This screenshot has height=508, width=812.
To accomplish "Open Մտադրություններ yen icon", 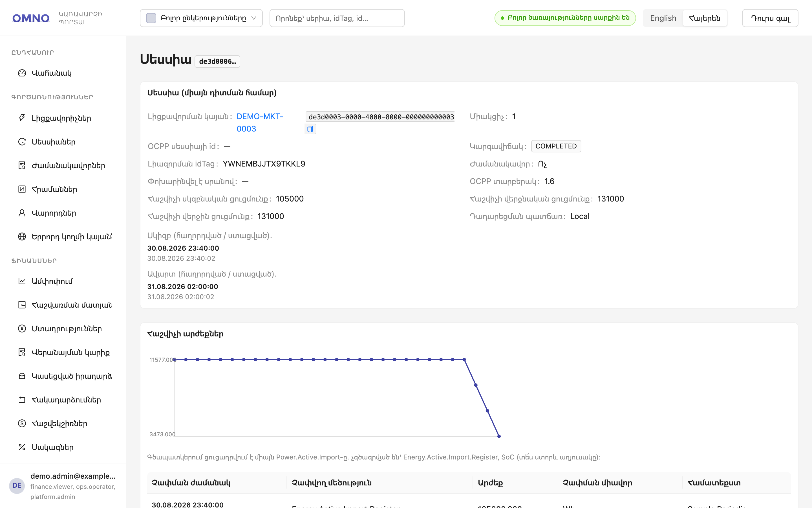I will 22,328.
